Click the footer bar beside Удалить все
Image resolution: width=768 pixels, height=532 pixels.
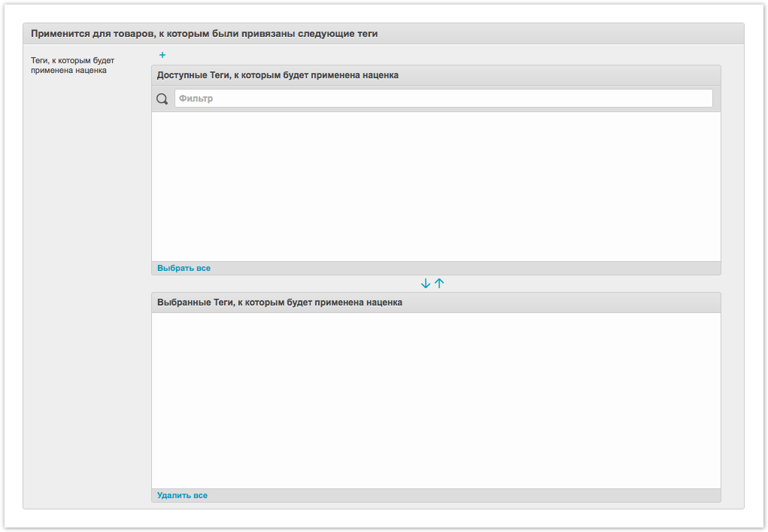pos(451,495)
